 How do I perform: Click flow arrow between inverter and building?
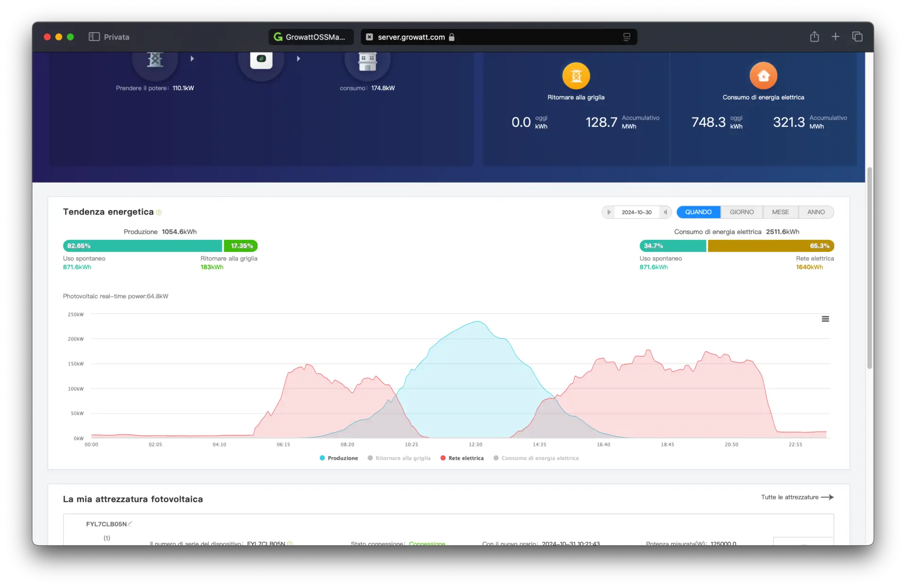[298, 59]
